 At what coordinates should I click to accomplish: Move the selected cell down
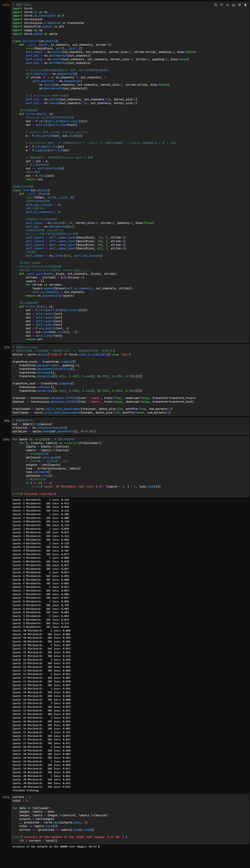pyautogui.click(x=228, y=5)
